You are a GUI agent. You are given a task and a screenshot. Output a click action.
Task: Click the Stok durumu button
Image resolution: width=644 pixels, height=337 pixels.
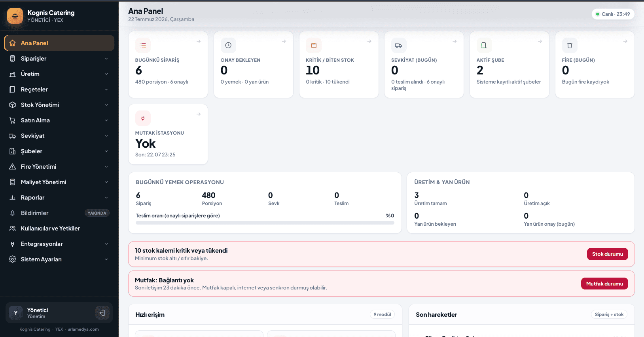point(607,254)
